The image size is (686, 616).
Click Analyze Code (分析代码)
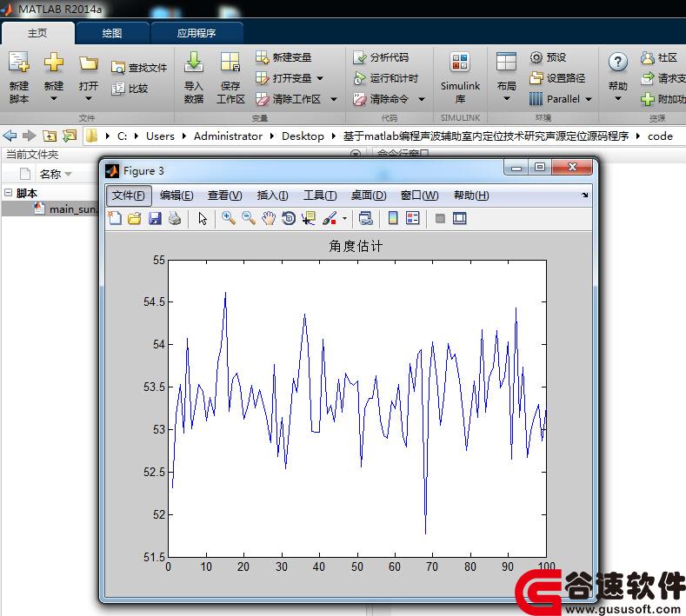click(381, 57)
